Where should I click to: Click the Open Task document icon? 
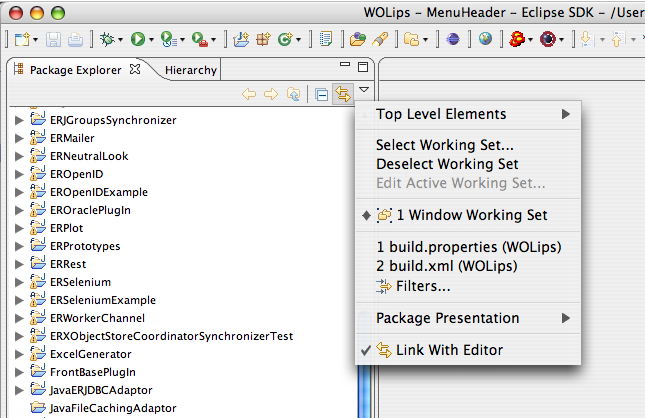click(326, 39)
